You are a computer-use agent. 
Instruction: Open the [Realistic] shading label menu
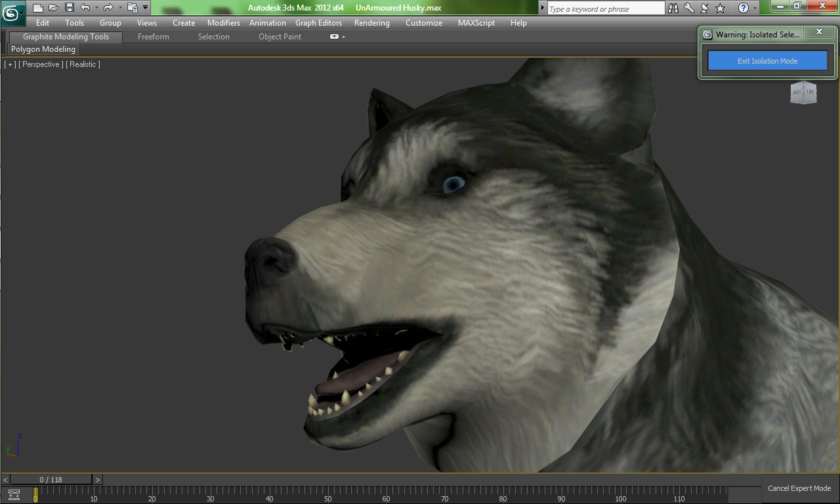pos(83,64)
